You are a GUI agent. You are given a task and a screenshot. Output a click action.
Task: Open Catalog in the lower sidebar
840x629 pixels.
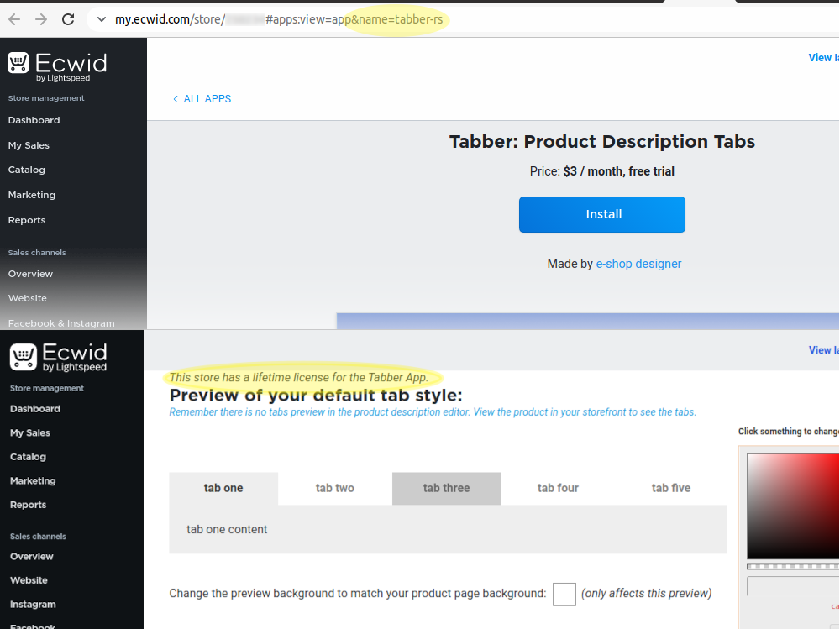[28, 457]
